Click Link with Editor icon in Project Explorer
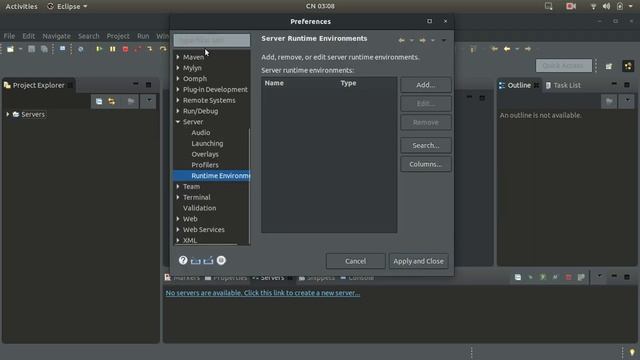The image size is (640, 360). coord(111,101)
